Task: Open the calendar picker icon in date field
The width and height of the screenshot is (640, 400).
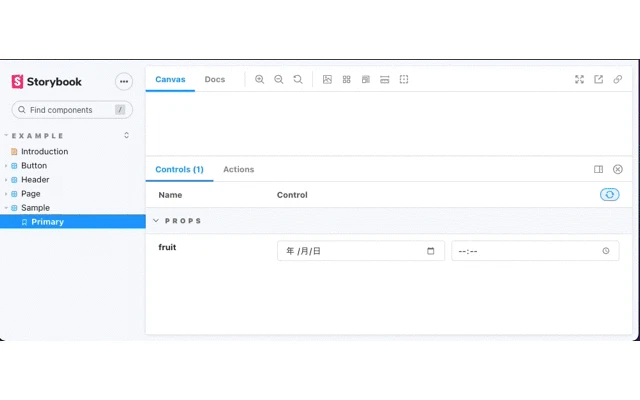Action: pyautogui.click(x=431, y=251)
